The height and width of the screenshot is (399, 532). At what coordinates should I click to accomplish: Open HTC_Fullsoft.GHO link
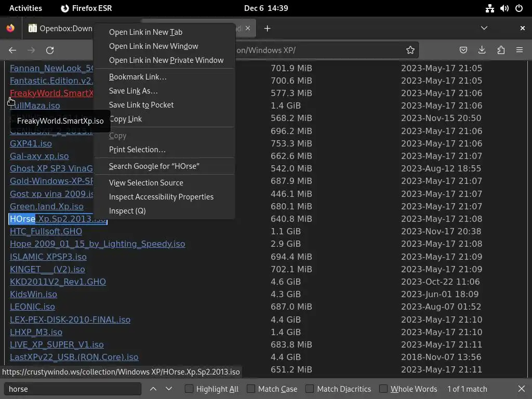[x=46, y=231]
